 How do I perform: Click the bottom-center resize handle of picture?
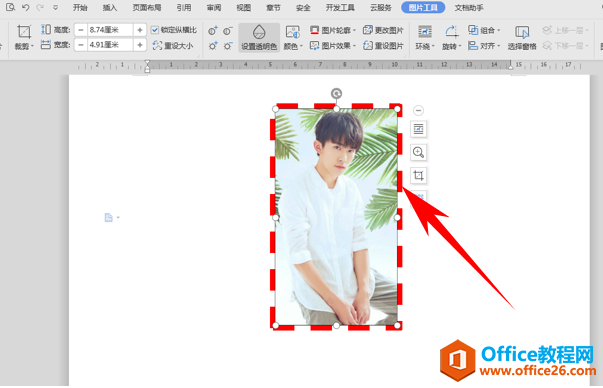pos(336,326)
